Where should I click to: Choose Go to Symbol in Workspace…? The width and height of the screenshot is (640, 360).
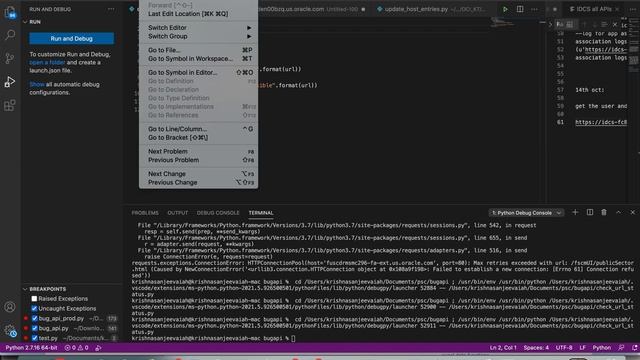[198, 59]
